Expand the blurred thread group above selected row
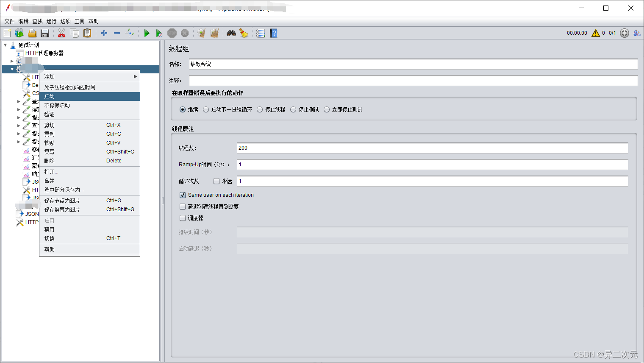 click(x=12, y=61)
